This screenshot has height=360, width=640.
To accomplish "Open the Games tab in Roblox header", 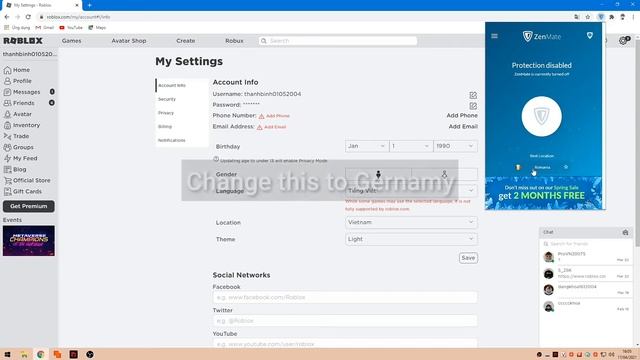I will click(x=71, y=41).
